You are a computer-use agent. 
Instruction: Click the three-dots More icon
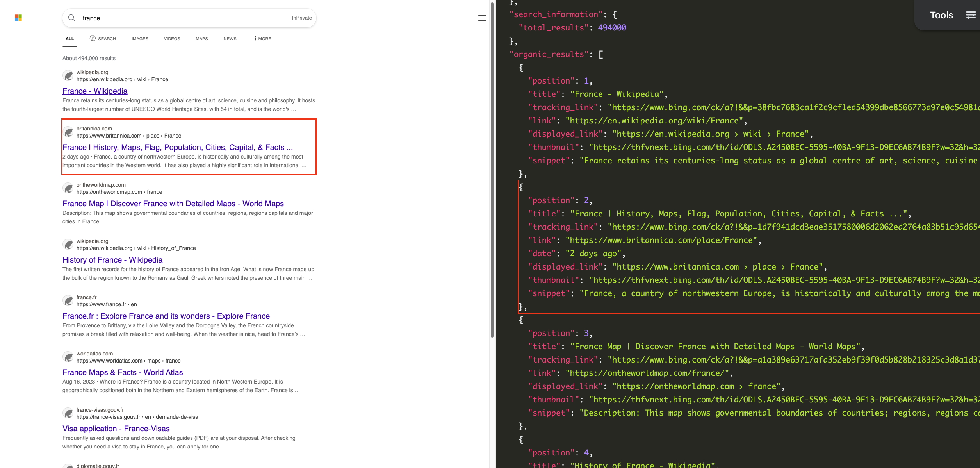pyautogui.click(x=255, y=38)
